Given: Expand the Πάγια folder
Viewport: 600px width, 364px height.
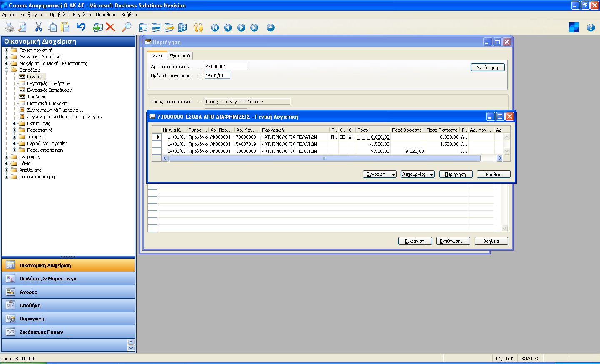Looking at the screenshot, I should [7, 163].
